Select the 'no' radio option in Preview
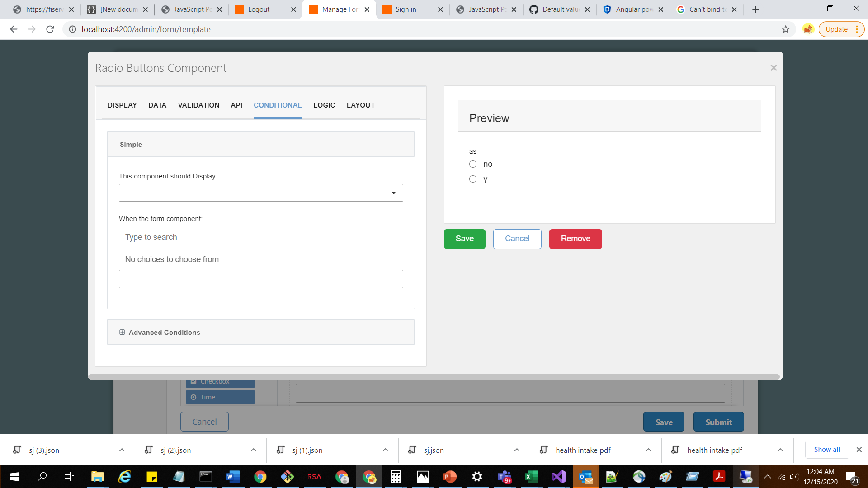The width and height of the screenshot is (868, 488). coord(472,164)
